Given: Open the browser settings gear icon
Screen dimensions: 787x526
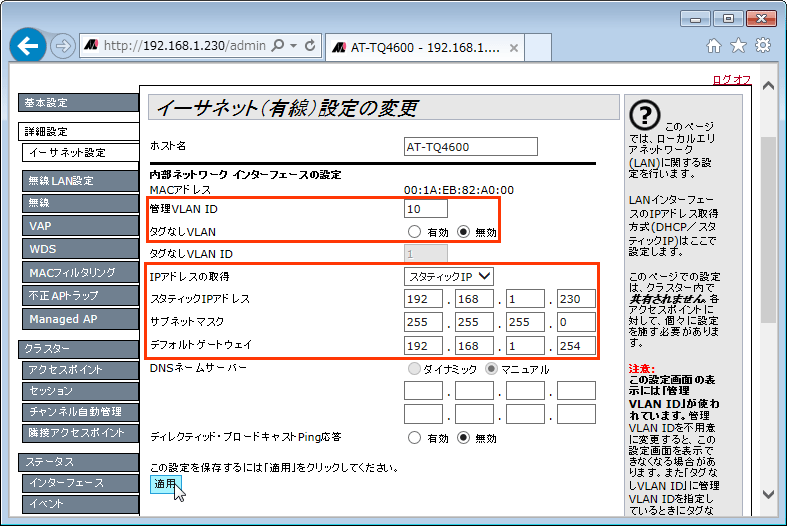Looking at the screenshot, I should [763, 46].
